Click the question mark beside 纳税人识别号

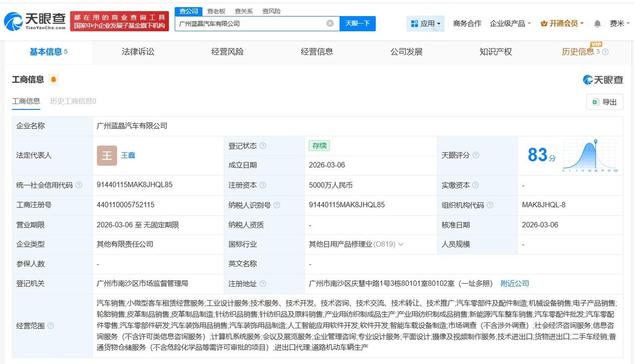(277, 205)
